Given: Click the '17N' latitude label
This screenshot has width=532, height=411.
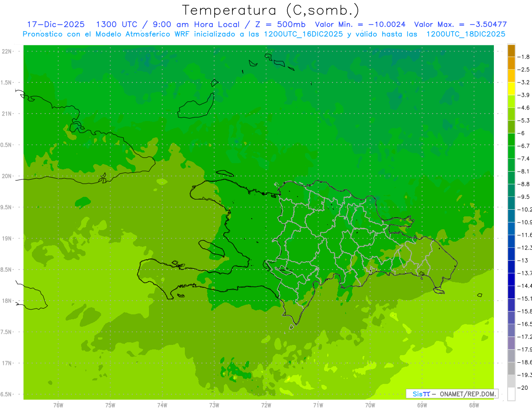Looking at the screenshot, I should point(8,364).
